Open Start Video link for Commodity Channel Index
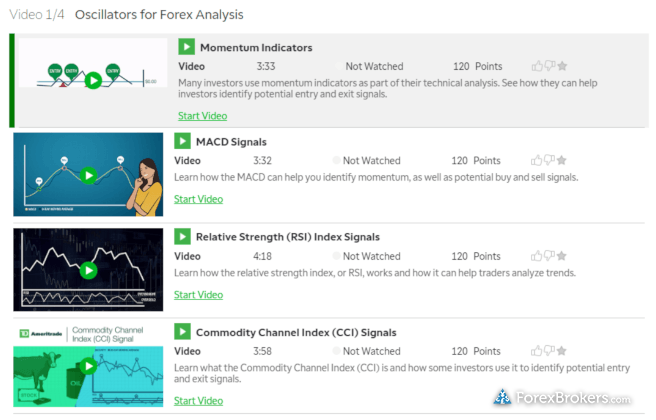Image resolution: width=656 pixels, height=420 pixels. point(198,401)
